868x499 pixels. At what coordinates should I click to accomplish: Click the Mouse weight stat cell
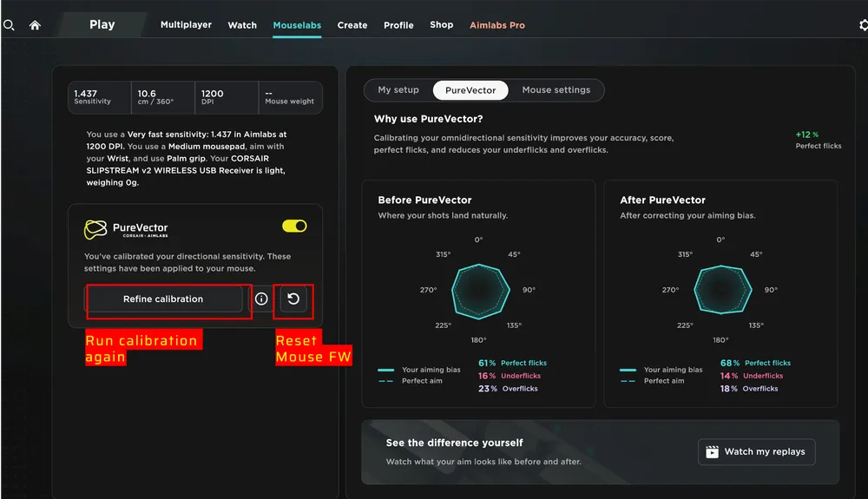pyautogui.click(x=290, y=97)
